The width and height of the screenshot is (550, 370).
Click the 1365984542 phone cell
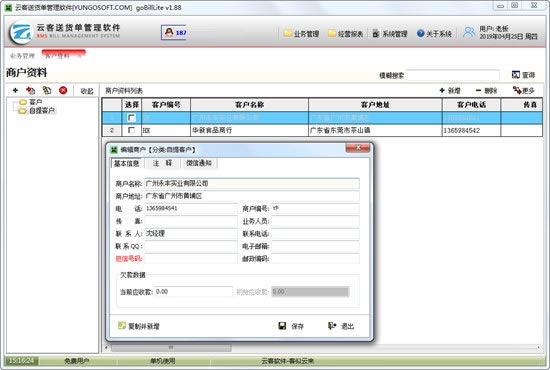[471, 130]
